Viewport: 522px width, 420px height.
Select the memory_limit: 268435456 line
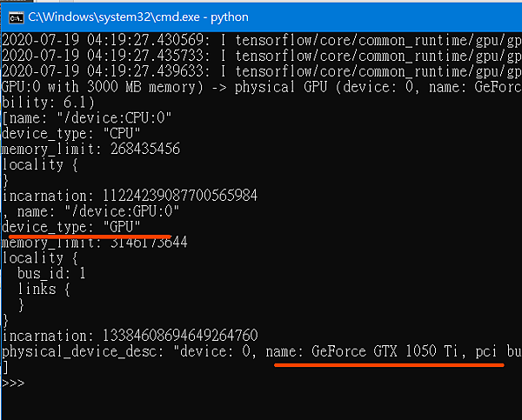(x=90, y=149)
